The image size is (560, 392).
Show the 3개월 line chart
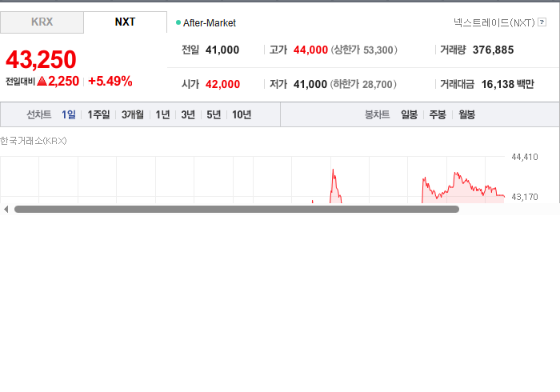point(133,114)
